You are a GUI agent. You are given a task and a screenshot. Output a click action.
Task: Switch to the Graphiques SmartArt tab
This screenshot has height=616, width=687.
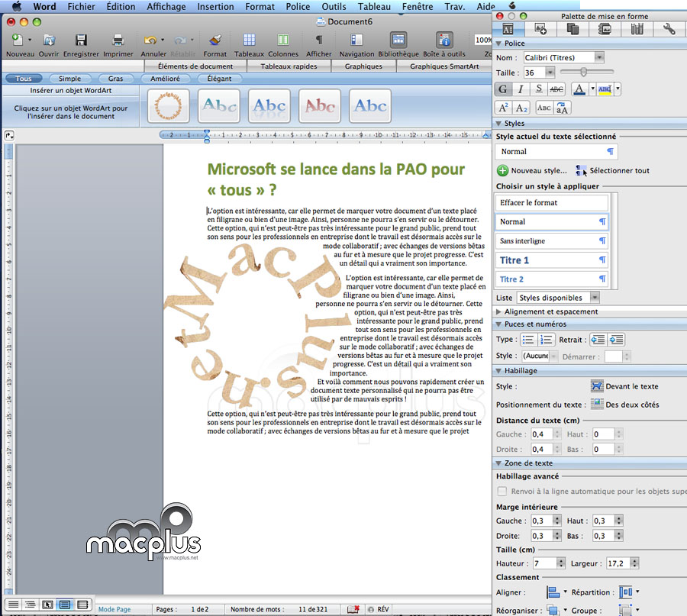tap(444, 66)
